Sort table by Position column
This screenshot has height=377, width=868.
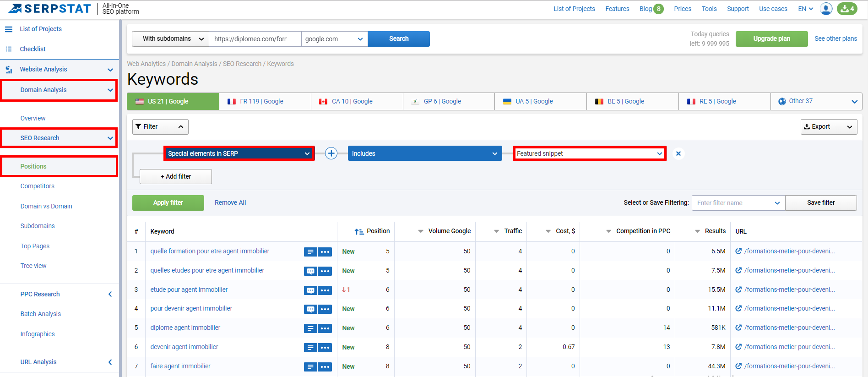click(x=372, y=231)
